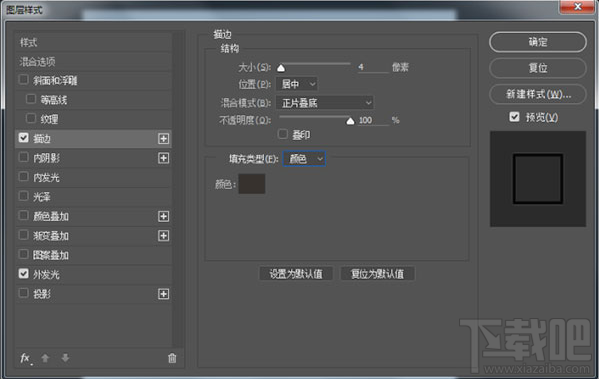The width and height of the screenshot is (599, 379).
Task: Move effect down with arrow icon
Action: [65, 358]
